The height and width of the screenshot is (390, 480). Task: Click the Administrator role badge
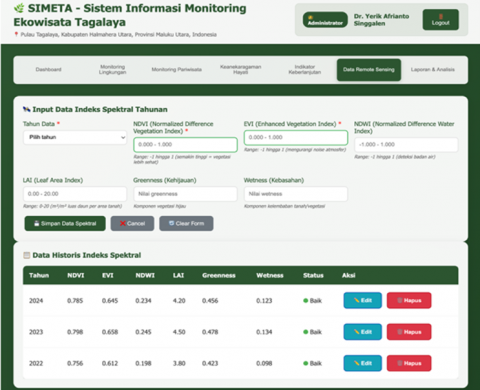[325, 20]
